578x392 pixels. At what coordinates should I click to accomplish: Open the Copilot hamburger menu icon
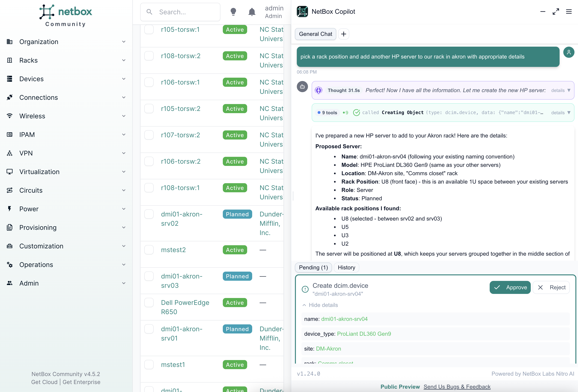pyautogui.click(x=569, y=12)
